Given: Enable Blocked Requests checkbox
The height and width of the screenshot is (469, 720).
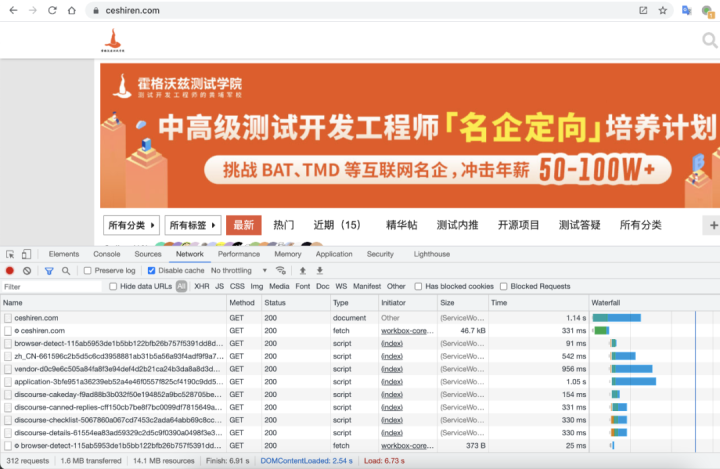Looking at the screenshot, I should pyautogui.click(x=504, y=286).
